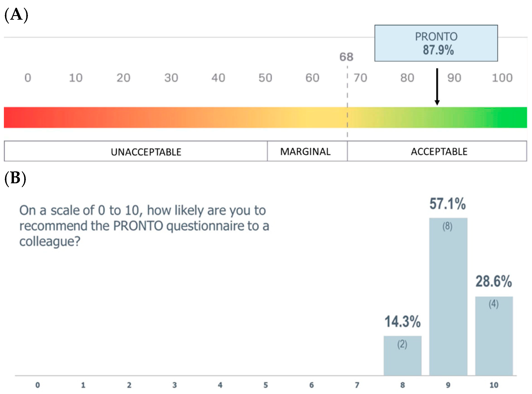The width and height of the screenshot is (532, 394).
Task: Click the 0 label on the bottom axis
Action: [x=38, y=385]
